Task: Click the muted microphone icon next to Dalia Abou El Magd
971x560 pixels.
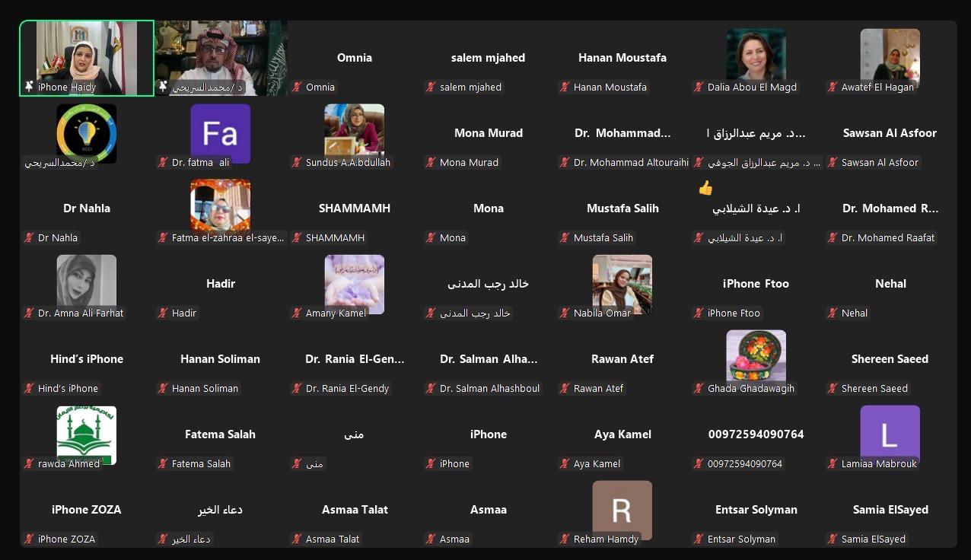Action: coord(699,87)
